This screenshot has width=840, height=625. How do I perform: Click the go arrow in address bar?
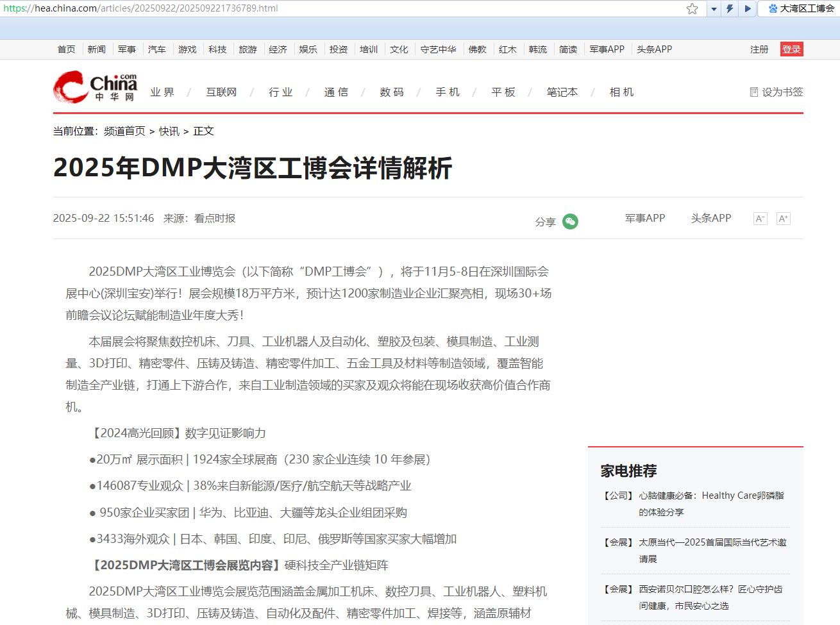coord(748,9)
